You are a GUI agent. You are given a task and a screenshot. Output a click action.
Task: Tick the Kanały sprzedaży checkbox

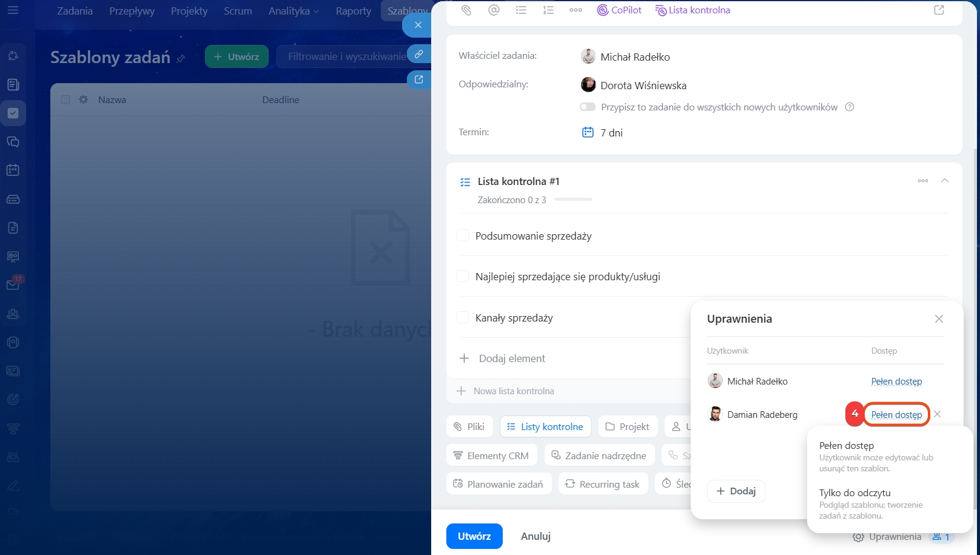[x=463, y=318]
